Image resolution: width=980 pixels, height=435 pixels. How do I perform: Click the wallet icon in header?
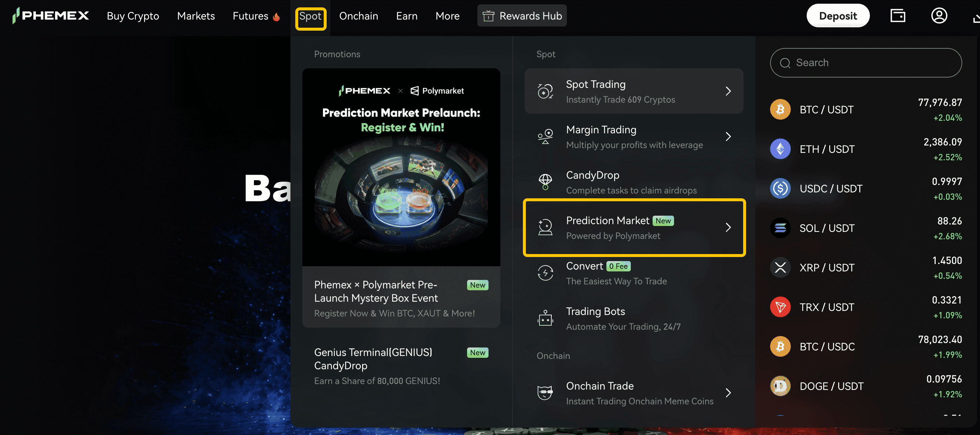(898, 16)
